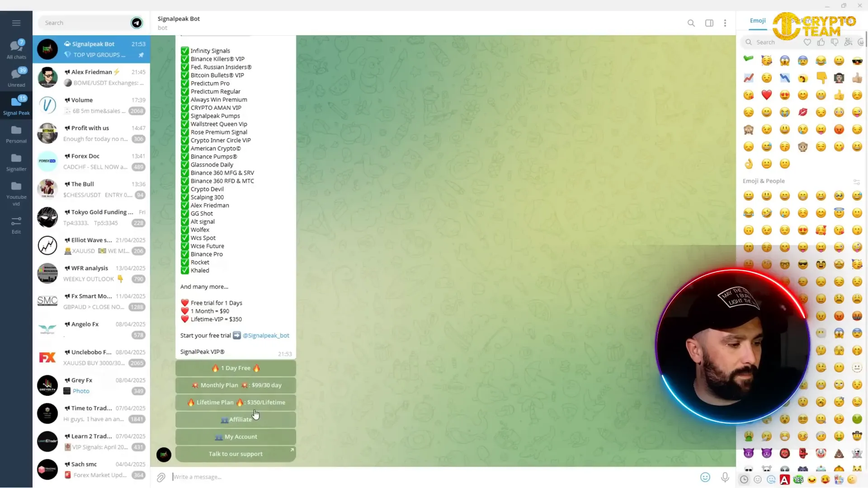Image resolution: width=868 pixels, height=488 pixels.
Task: Click the thumbs-up filter beside emoji search
Action: 821,42
